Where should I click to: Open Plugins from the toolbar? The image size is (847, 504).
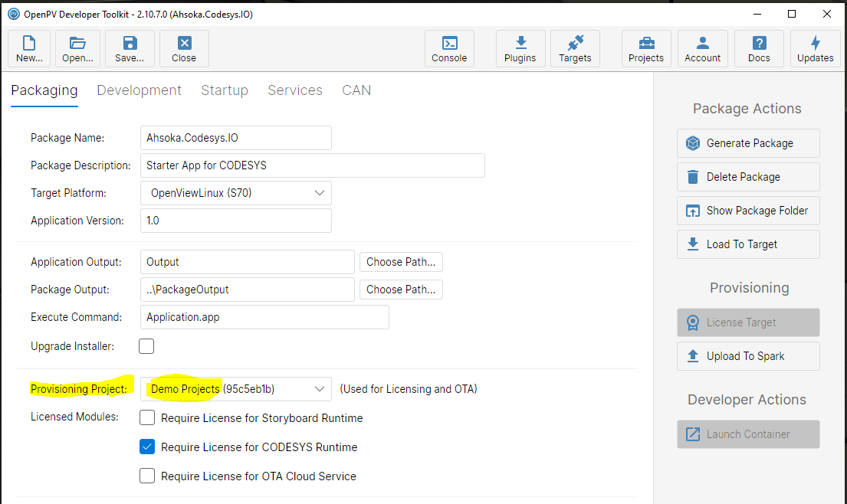520,48
